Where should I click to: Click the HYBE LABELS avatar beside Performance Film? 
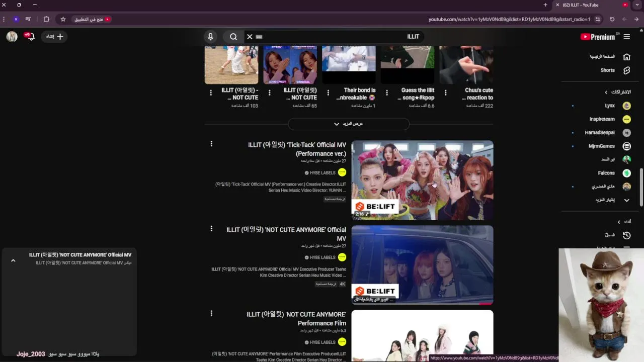click(342, 342)
